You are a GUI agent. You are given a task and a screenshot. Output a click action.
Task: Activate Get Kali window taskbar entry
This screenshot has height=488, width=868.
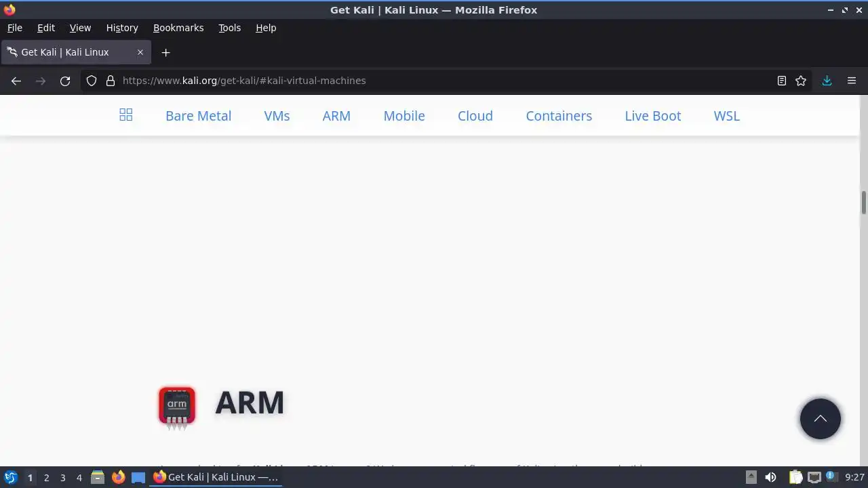[x=215, y=477]
